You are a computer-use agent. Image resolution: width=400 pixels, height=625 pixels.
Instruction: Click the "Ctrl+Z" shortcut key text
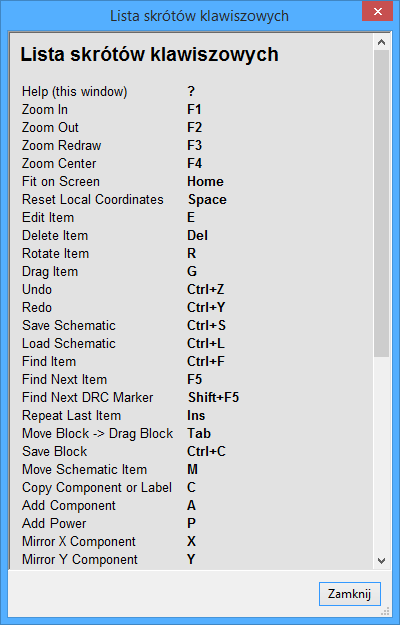[206, 290]
